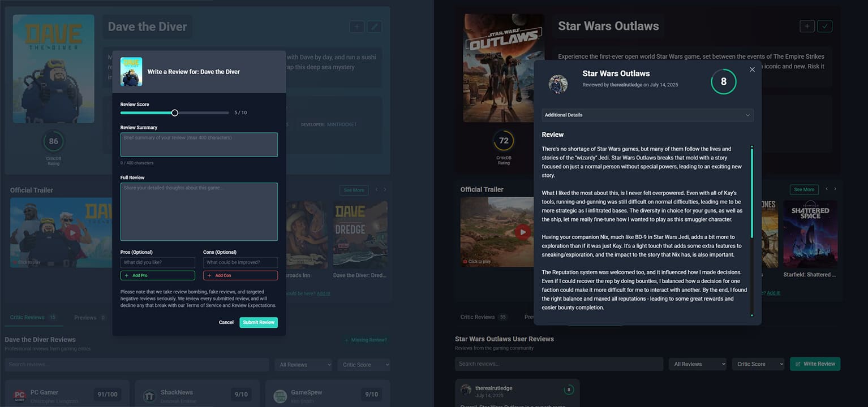Focus the Full Review text area

[199, 212]
